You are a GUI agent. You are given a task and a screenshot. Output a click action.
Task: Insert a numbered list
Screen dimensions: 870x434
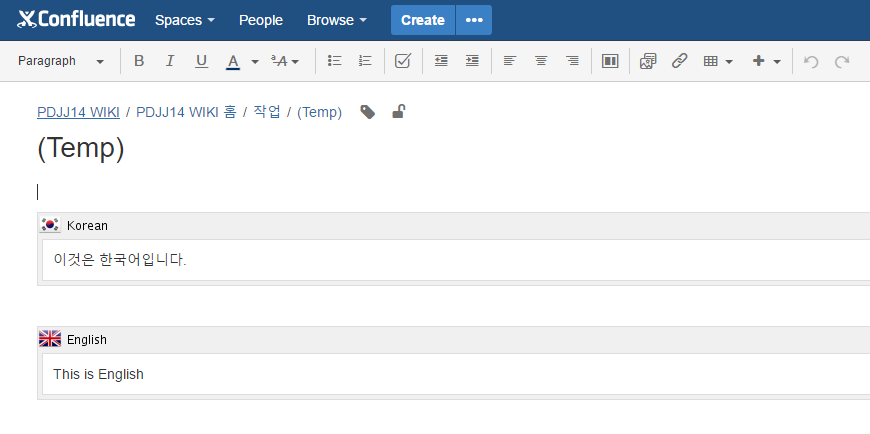(x=365, y=61)
